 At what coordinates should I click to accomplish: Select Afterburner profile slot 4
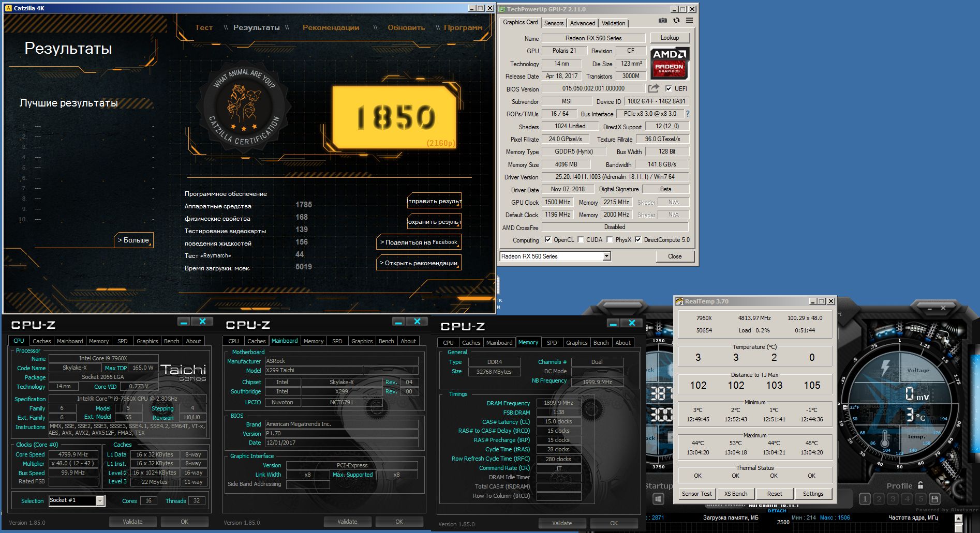pos(907,499)
